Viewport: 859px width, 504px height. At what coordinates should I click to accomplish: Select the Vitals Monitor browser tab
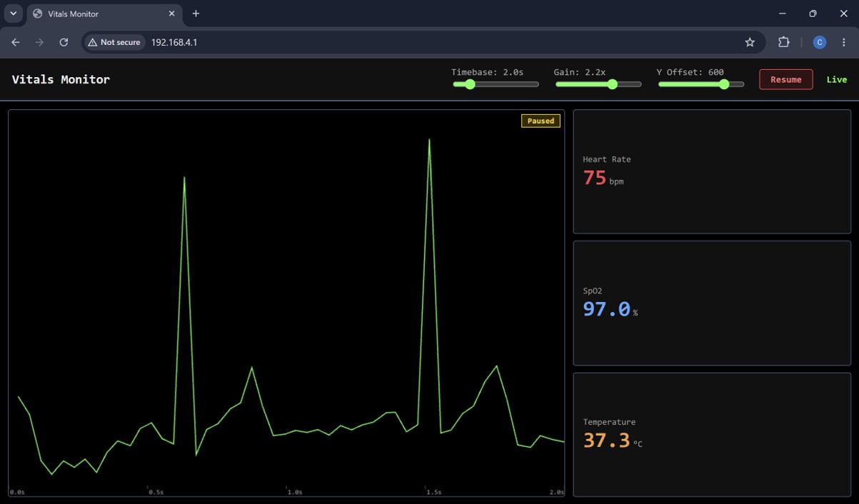[x=104, y=14]
